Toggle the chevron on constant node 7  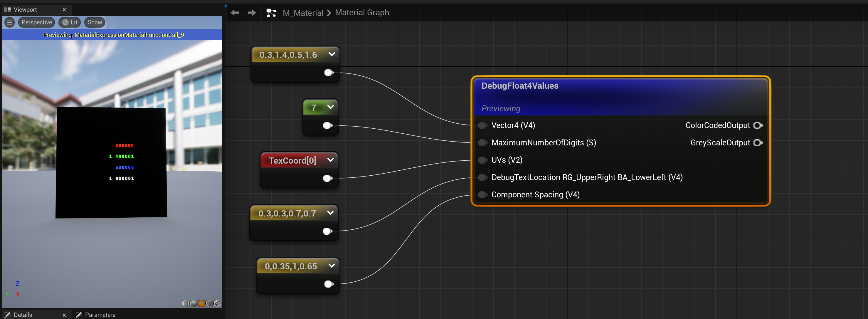(x=330, y=107)
